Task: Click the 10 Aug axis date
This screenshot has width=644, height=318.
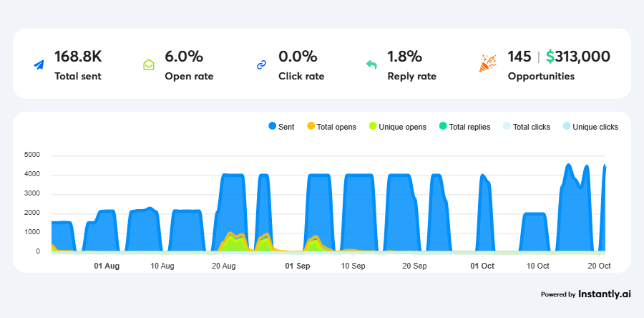Action: [162, 266]
